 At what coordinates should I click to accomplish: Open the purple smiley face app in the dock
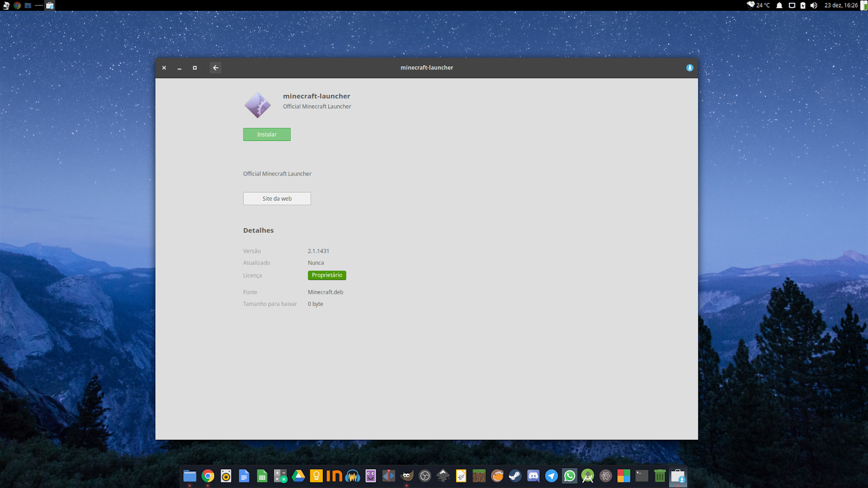[x=371, y=476]
